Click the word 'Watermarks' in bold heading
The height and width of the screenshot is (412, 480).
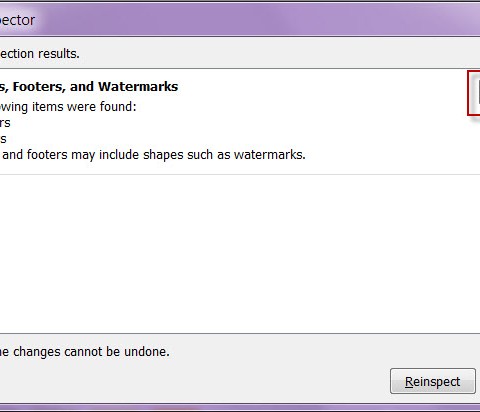(138, 87)
